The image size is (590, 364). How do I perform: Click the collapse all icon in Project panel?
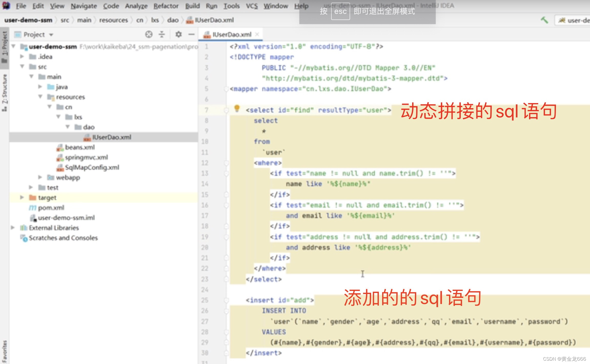click(x=162, y=34)
